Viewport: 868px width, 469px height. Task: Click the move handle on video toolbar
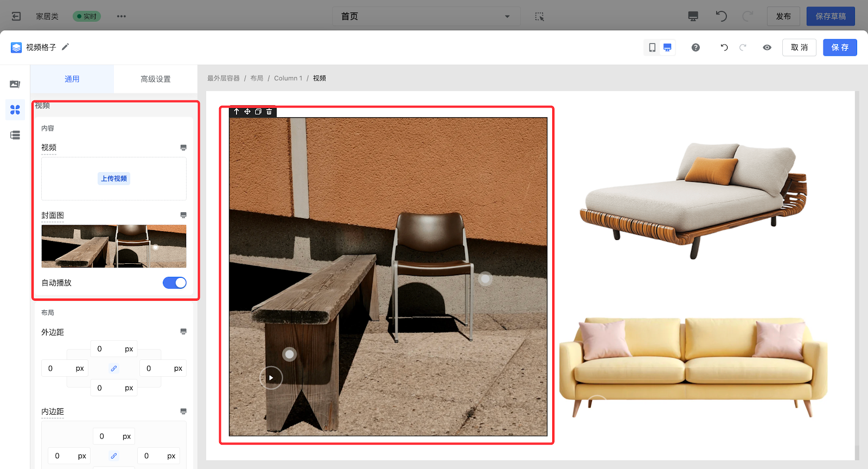point(247,112)
